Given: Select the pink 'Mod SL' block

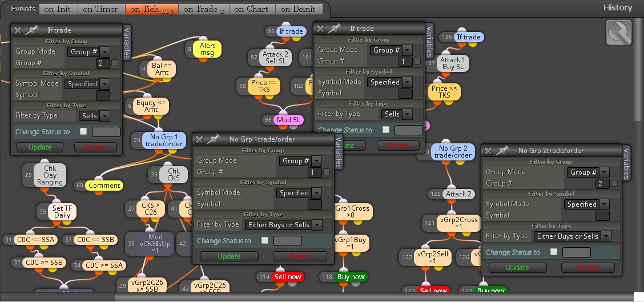Looking at the screenshot, I should pyautogui.click(x=289, y=120).
